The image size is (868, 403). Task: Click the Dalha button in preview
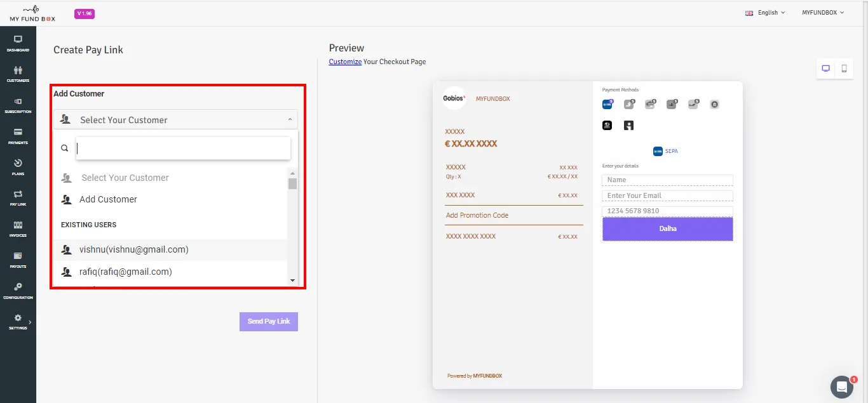tap(667, 228)
